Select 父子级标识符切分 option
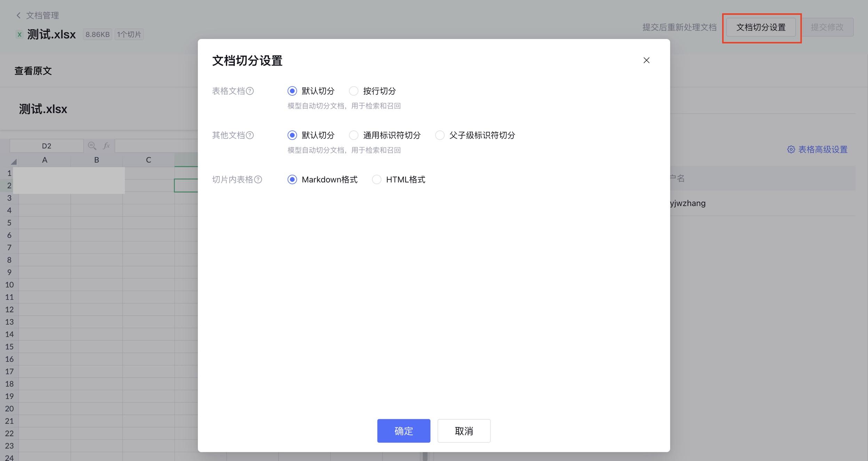 click(x=440, y=135)
